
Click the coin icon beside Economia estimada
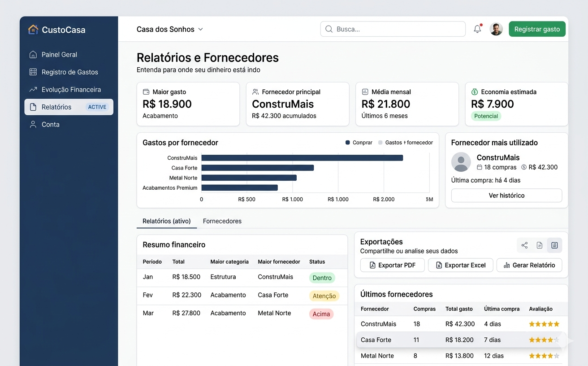click(475, 91)
